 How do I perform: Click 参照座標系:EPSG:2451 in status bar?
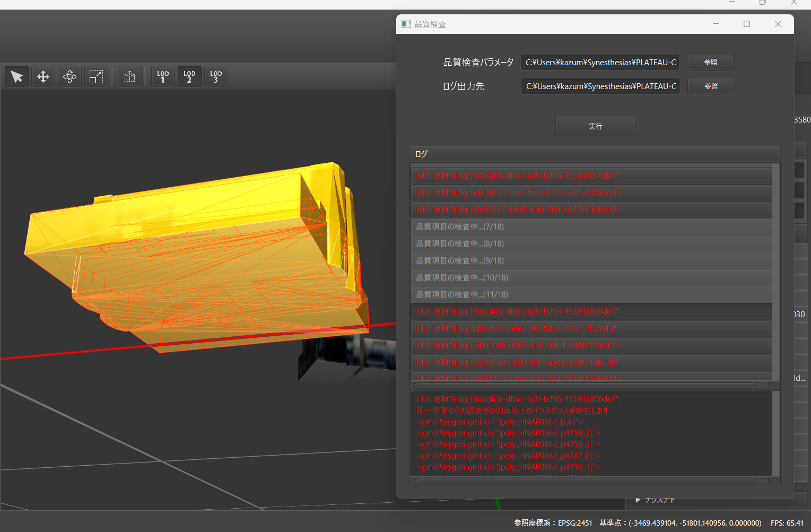[x=553, y=523]
